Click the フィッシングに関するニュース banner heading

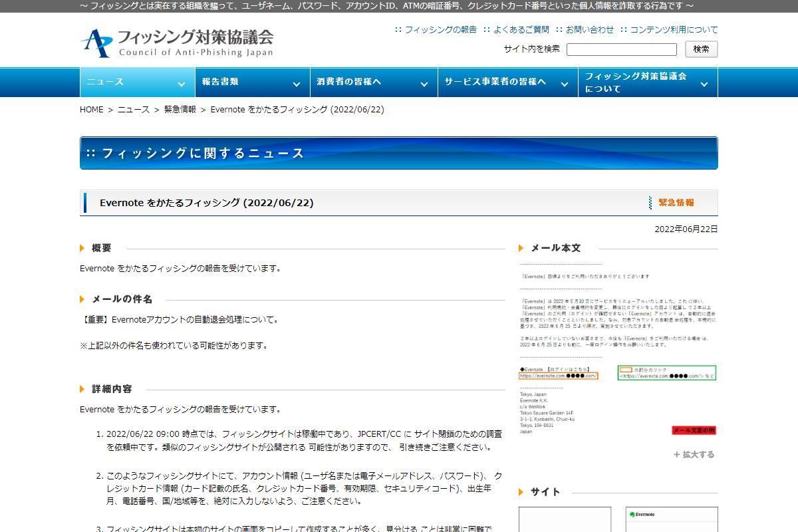(203, 153)
